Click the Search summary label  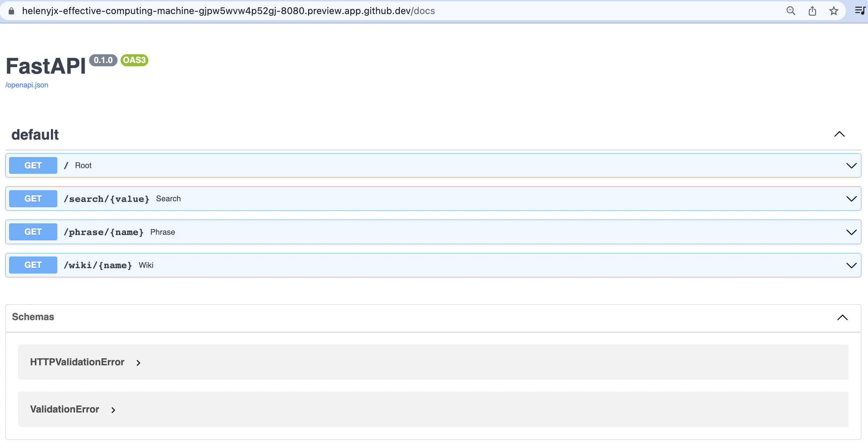point(168,199)
